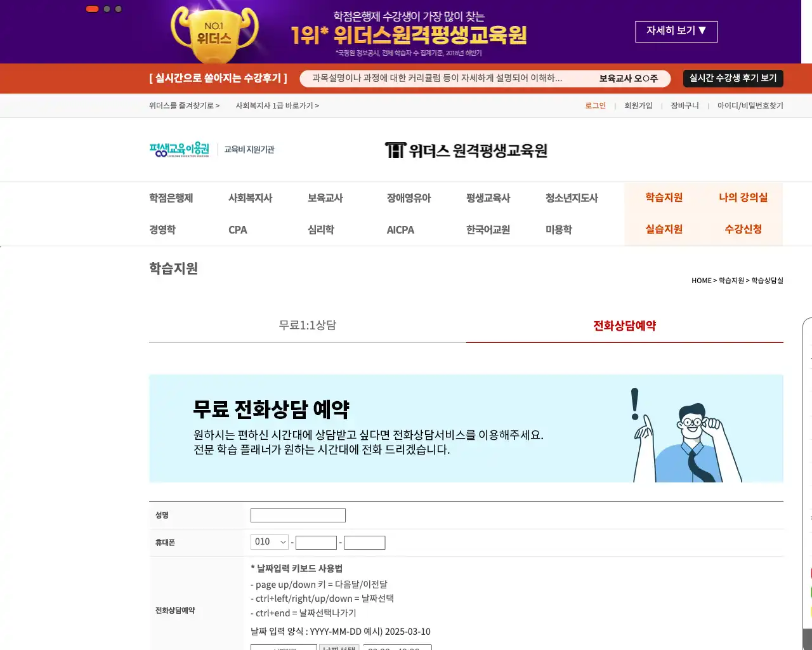The width and height of the screenshot is (812, 650).
Task: Click the 사회복지사 1급 바로가기 link
Action: click(x=276, y=105)
